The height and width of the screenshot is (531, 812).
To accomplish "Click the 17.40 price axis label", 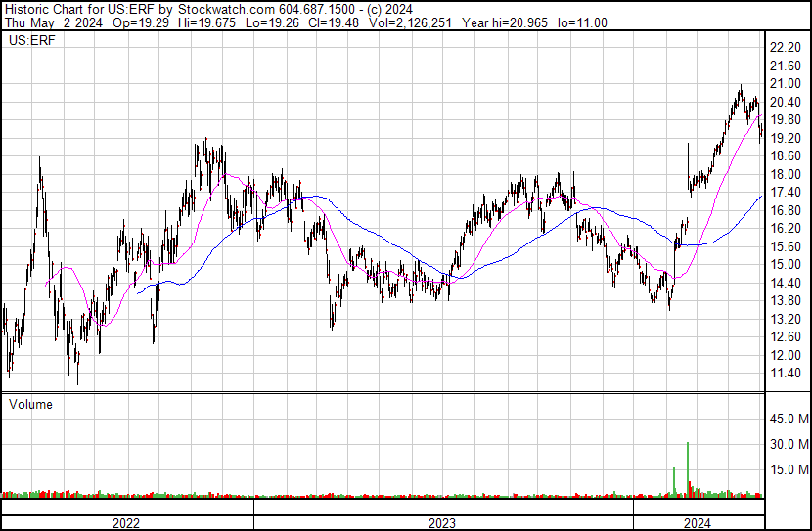I will coord(786,193).
